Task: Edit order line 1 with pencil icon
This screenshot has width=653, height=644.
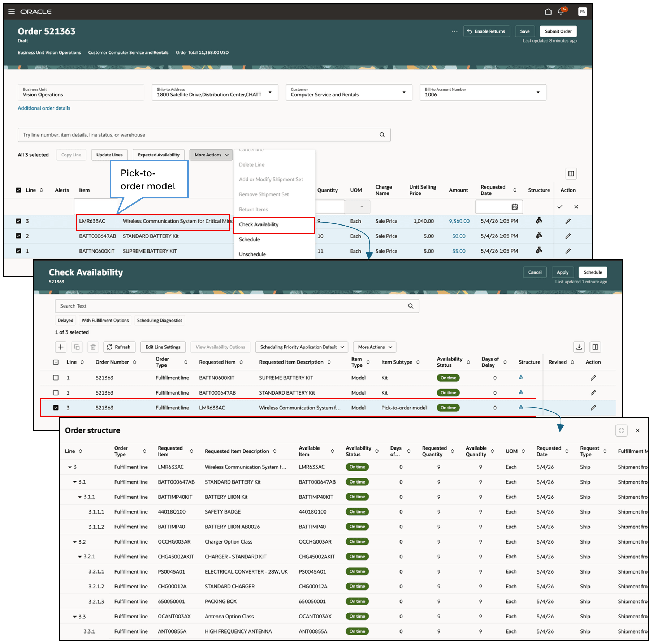Action: pyautogui.click(x=568, y=251)
